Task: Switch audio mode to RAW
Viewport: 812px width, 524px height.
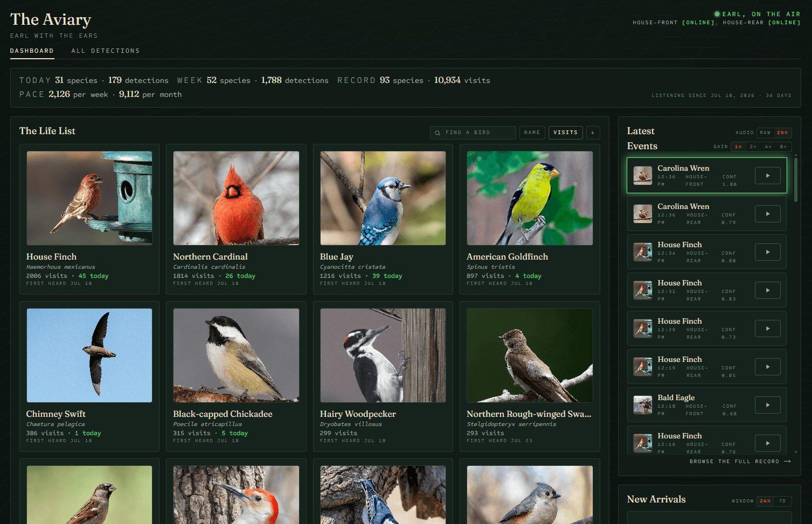Action: point(765,132)
